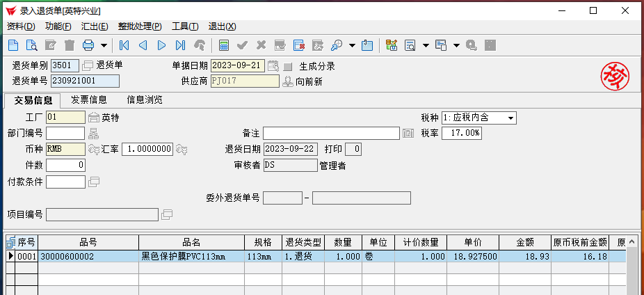
Task: Select item row 0001 in the grid
Action: pyautogui.click(x=26, y=256)
